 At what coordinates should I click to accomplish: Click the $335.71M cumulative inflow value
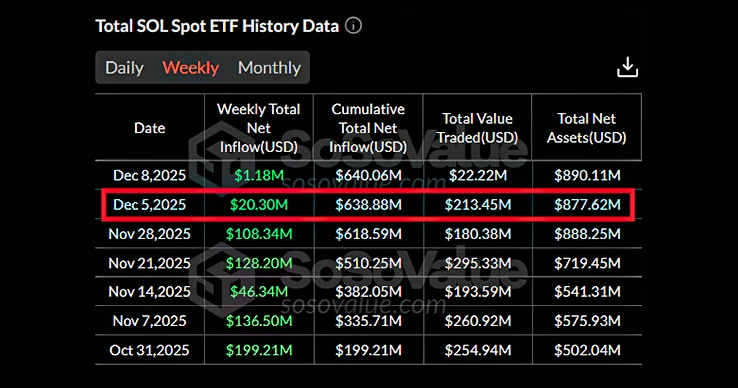click(368, 321)
